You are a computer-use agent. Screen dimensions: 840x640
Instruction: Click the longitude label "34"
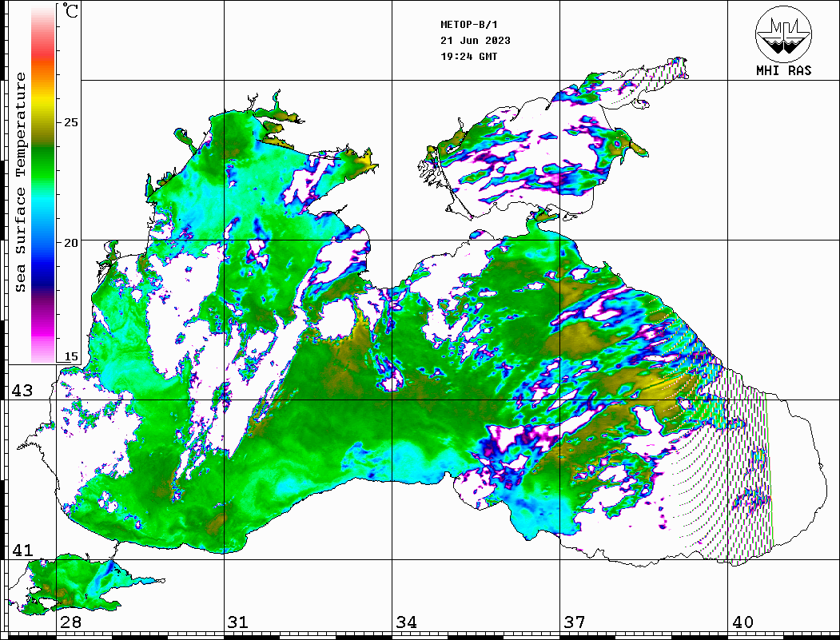407,622
